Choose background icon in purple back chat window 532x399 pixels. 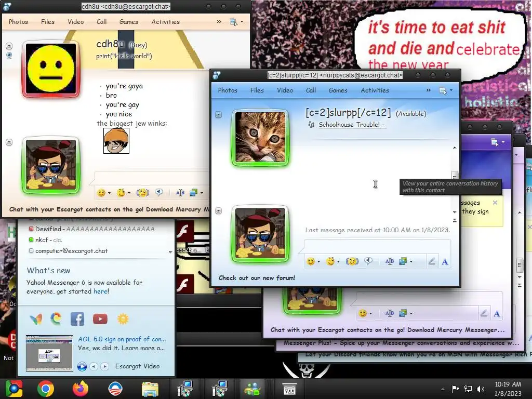[403, 313]
